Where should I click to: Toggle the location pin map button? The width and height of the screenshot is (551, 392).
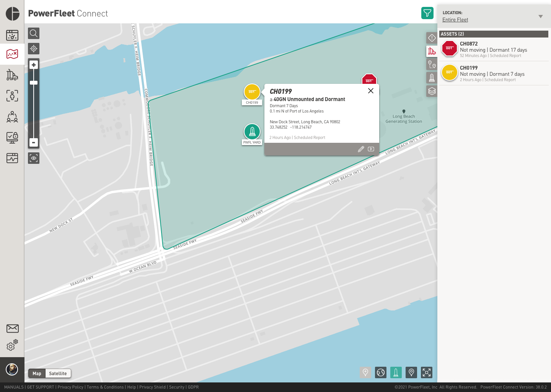(x=411, y=372)
